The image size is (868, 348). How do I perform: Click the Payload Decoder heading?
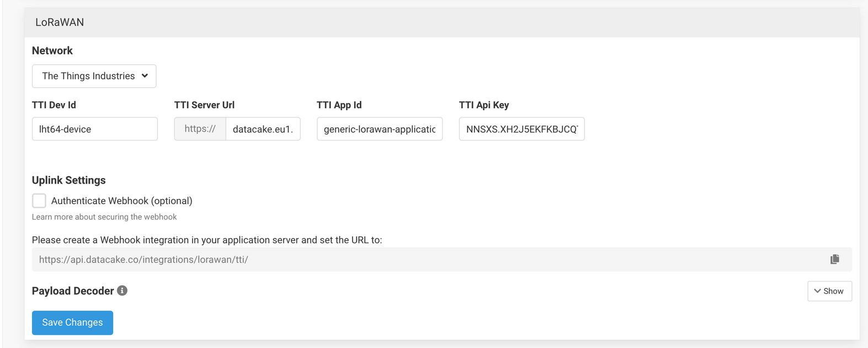tap(73, 291)
